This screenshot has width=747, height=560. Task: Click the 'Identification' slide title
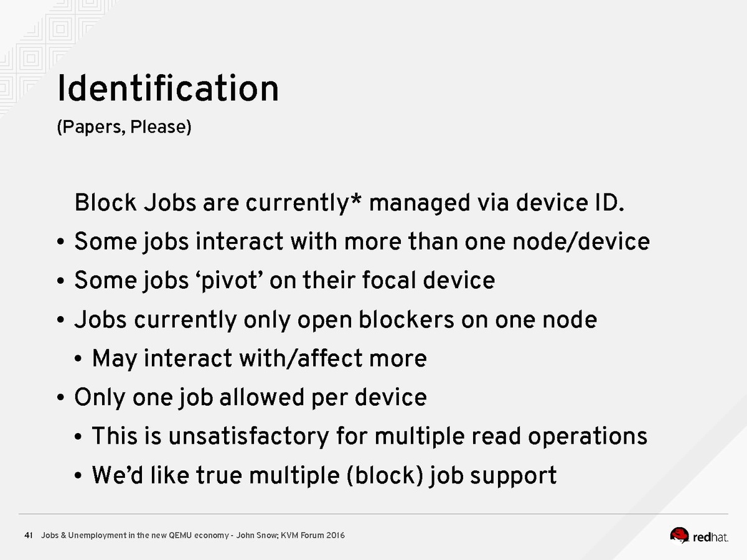click(168, 88)
